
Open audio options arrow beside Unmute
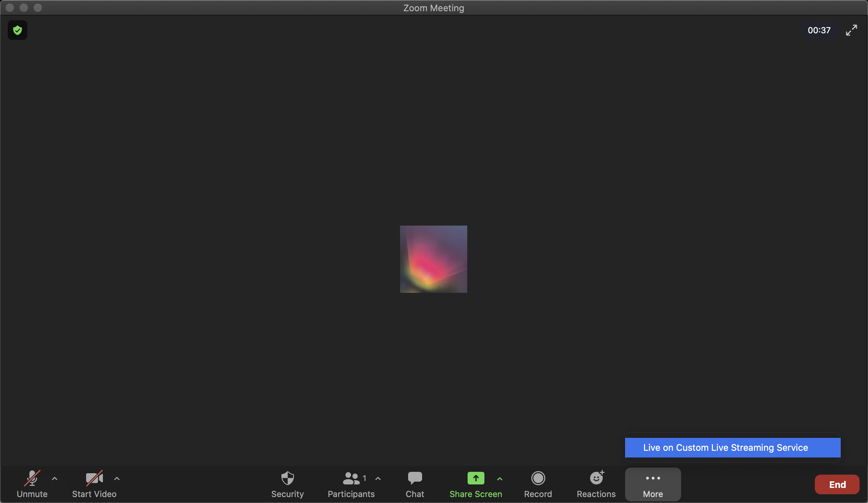[55, 478]
